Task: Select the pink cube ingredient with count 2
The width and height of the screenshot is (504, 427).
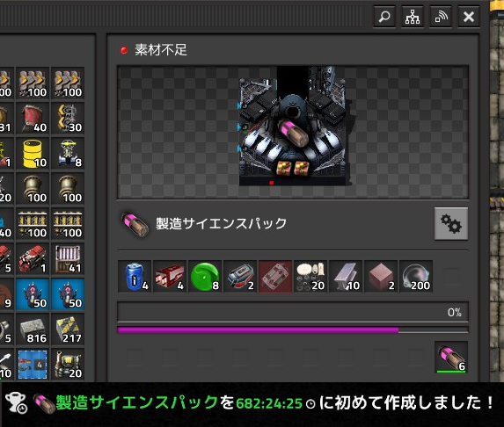Action: [x=381, y=277]
